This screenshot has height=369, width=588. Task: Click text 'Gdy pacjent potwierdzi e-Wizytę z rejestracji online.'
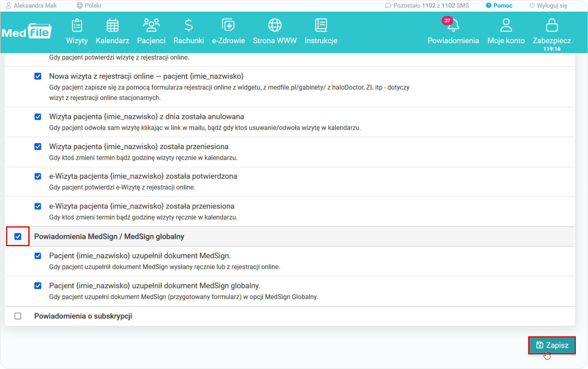(122, 188)
